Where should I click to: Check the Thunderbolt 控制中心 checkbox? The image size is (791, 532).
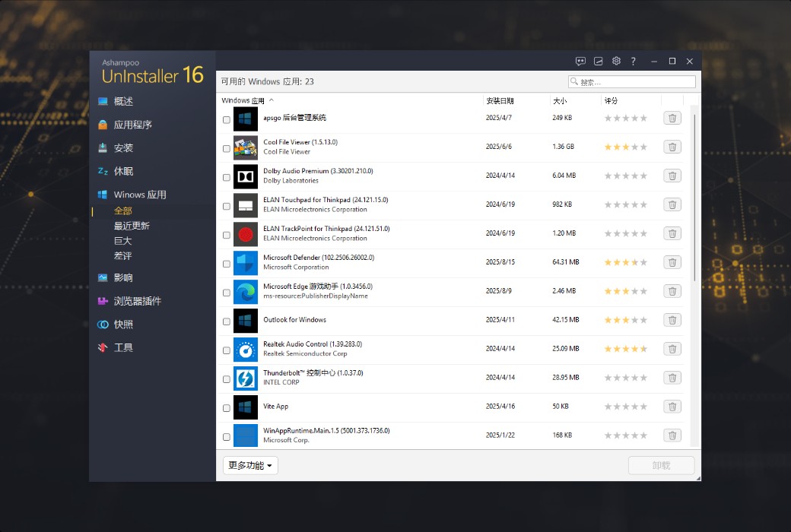[227, 379]
